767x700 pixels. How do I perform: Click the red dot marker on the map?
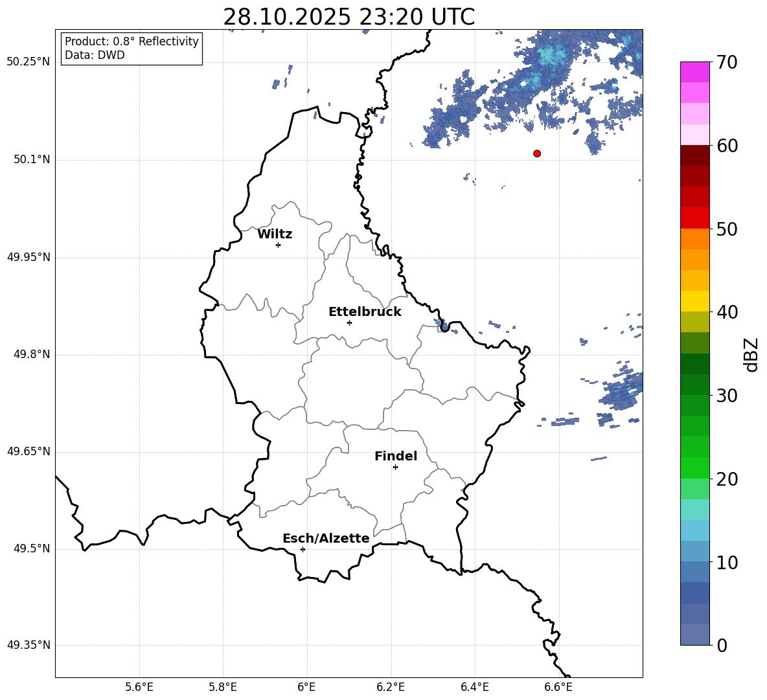pyautogui.click(x=537, y=153)
